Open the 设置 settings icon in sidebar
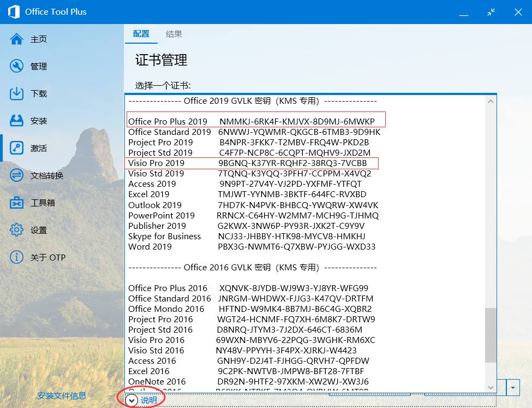This screenshot has width=532, height=408. tap(15, 230)
